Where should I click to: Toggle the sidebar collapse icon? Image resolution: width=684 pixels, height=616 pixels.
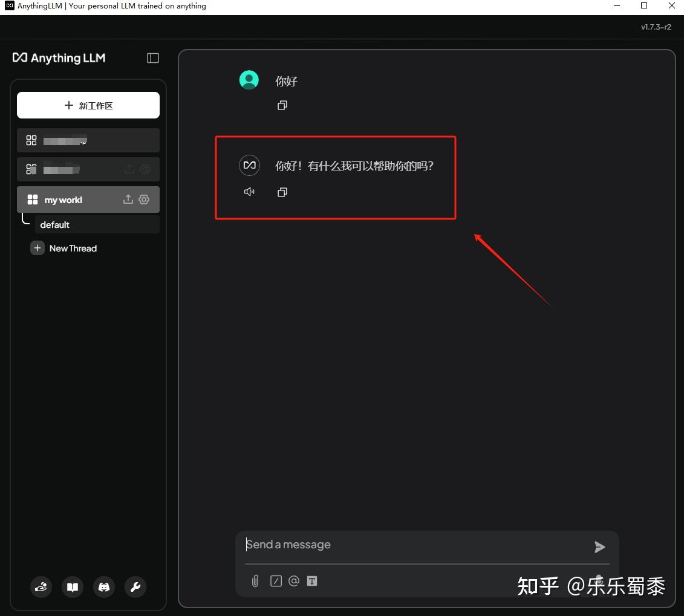152,58
